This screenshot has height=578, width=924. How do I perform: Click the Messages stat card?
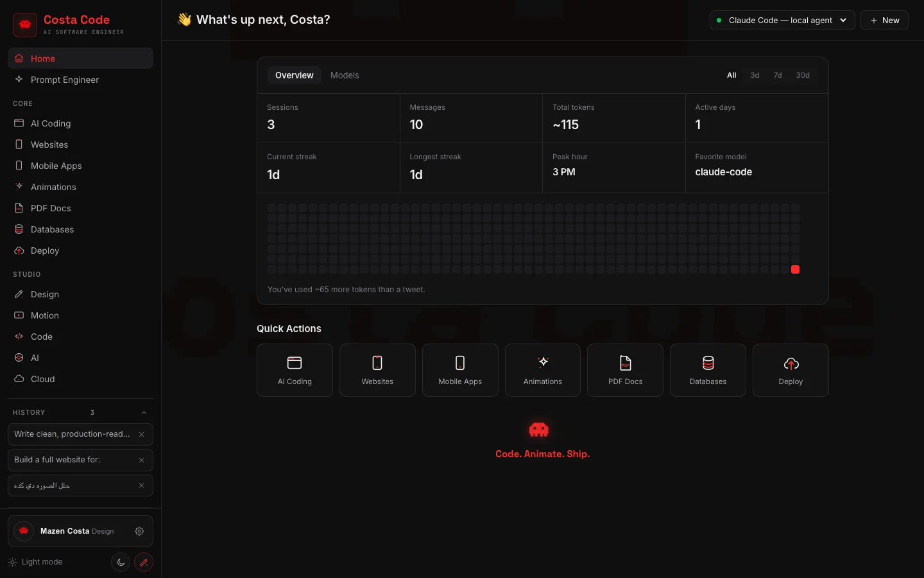471,118
